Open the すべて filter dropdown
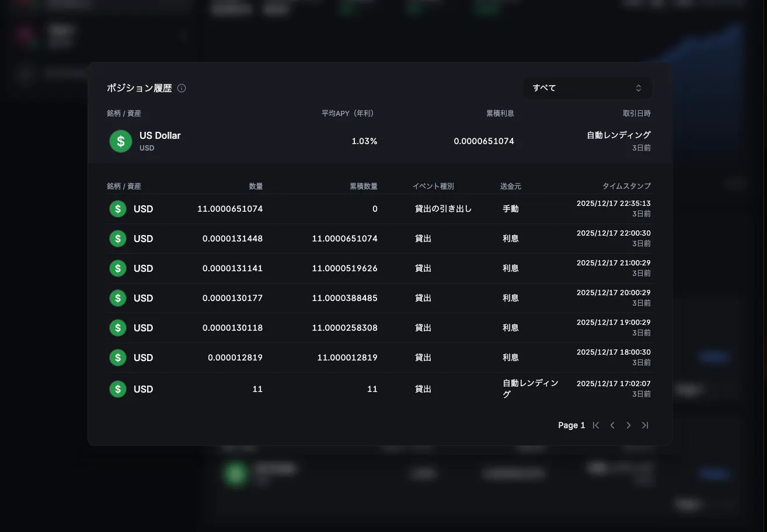This screenshot has width=767, height=532. pos(587,88)
